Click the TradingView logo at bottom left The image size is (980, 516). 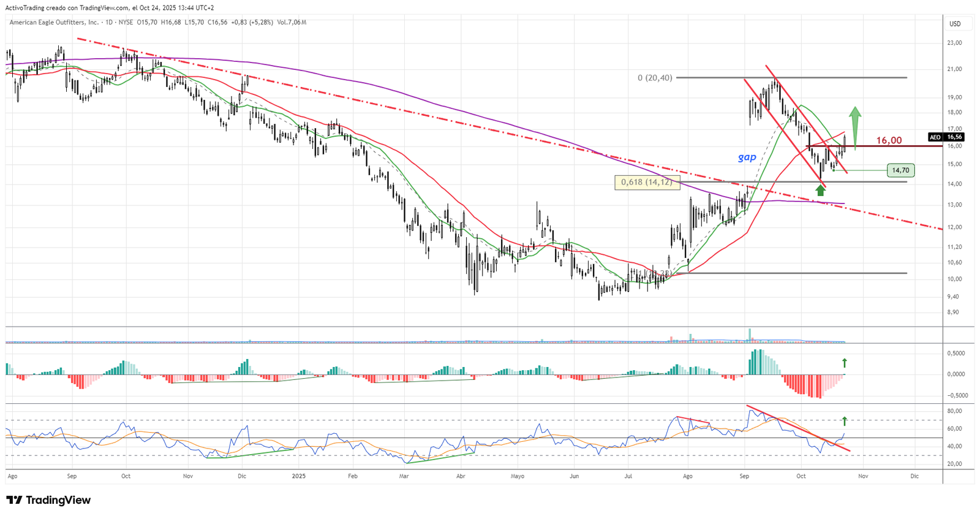click(x=48, y=500)
